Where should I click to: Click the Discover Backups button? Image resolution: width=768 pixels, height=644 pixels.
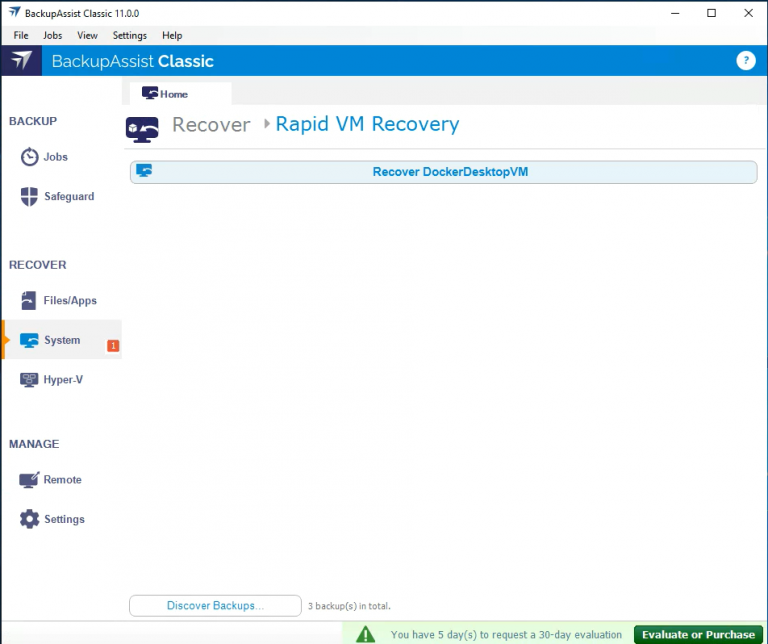215,606
